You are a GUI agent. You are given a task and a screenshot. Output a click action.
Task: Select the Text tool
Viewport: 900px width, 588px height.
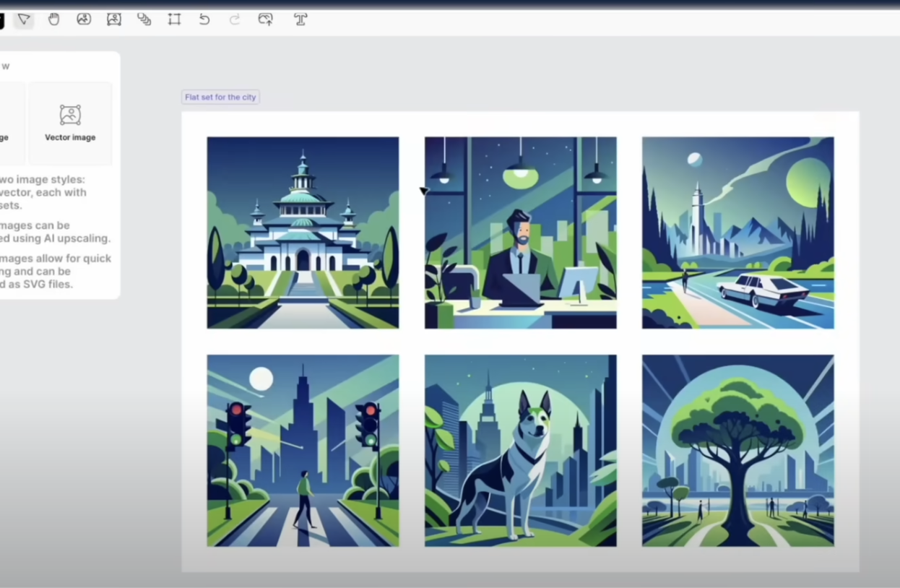point(300,20)
